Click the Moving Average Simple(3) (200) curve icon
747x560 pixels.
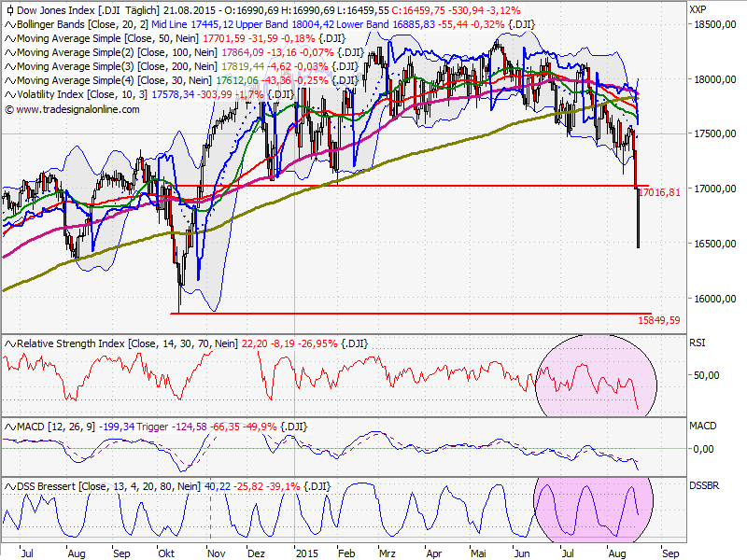point(9,67)
